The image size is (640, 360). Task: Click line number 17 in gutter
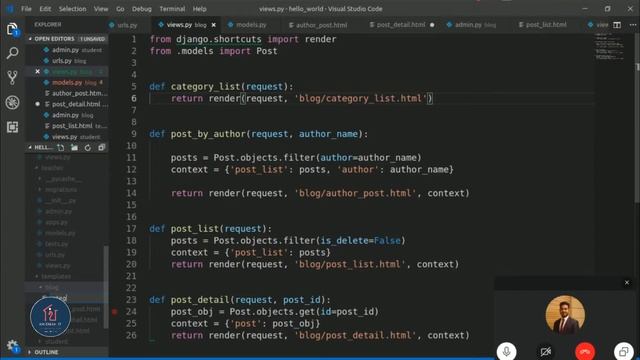(x=131, y=229)
